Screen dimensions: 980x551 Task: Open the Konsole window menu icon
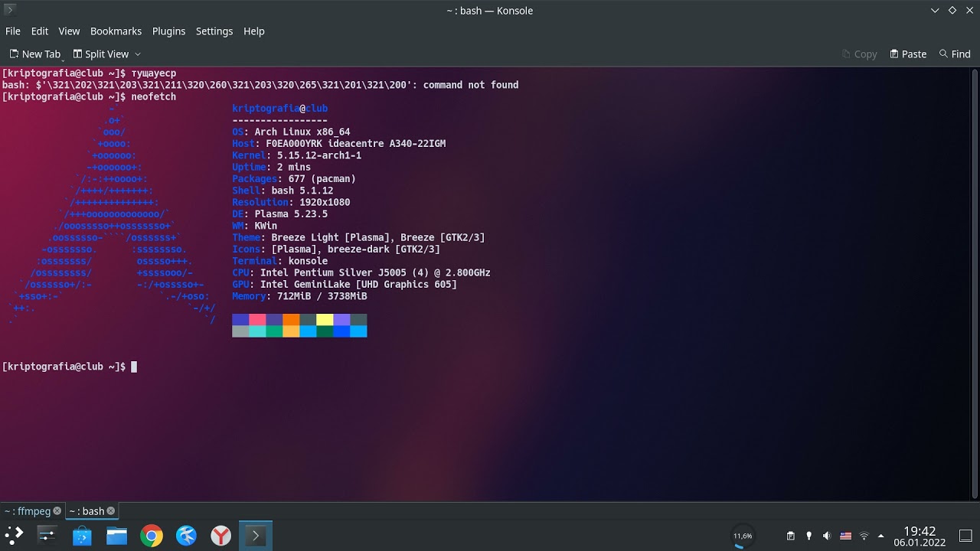tap(10, 10)
